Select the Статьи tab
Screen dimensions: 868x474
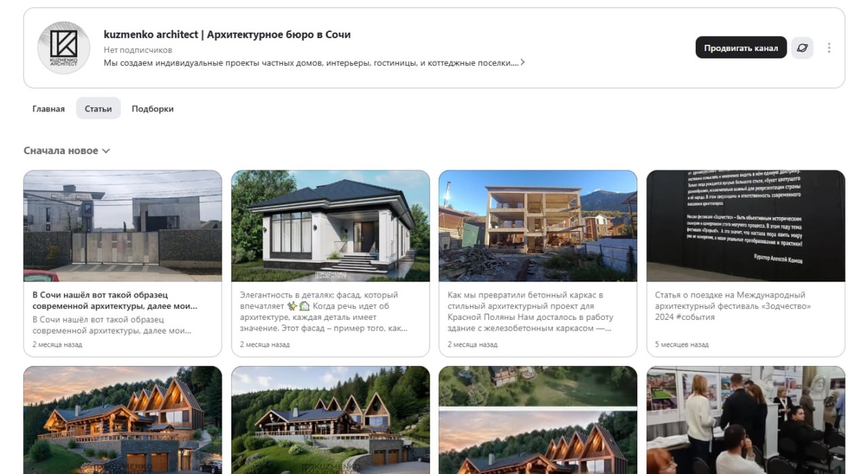coord(98,109)
